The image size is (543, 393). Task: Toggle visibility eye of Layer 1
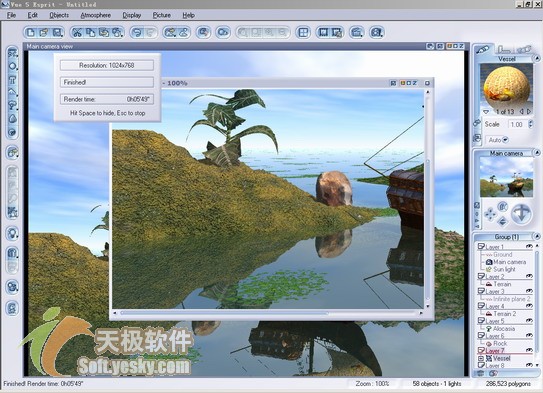click(529, 246)
